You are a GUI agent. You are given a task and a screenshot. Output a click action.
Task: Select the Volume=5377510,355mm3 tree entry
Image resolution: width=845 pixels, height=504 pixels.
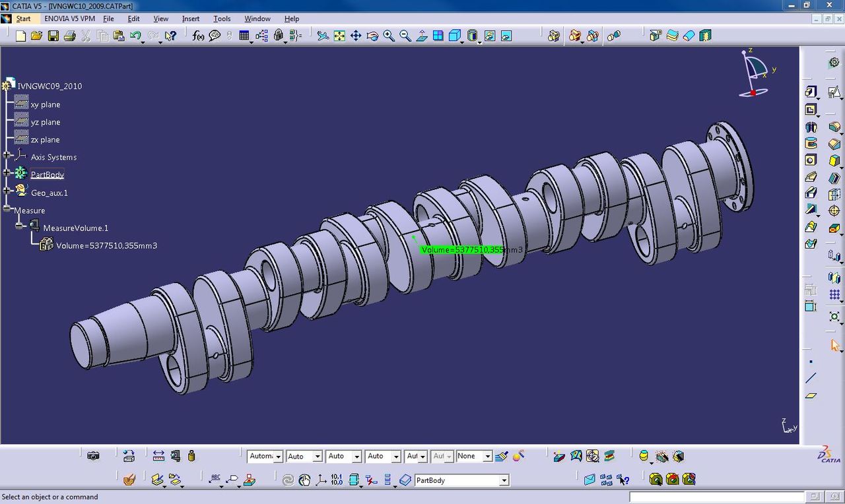106,245
